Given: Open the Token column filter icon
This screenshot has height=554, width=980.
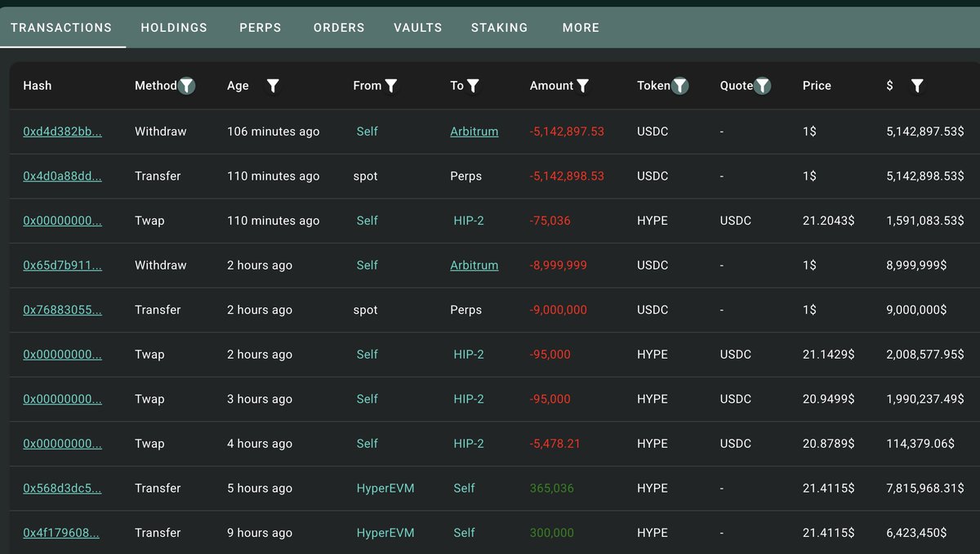Looking at the screenshot, I should [x=679, y=86].
